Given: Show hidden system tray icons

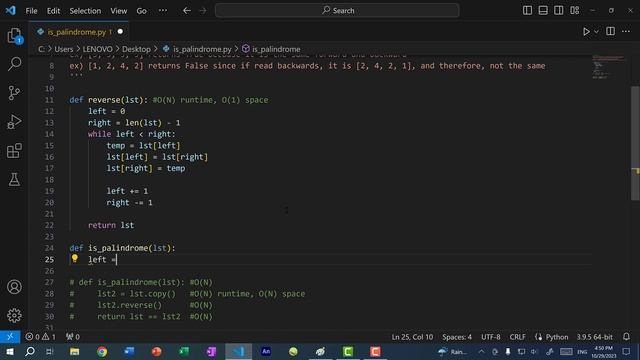Looking at the screenshot, I should pos(482,351).
